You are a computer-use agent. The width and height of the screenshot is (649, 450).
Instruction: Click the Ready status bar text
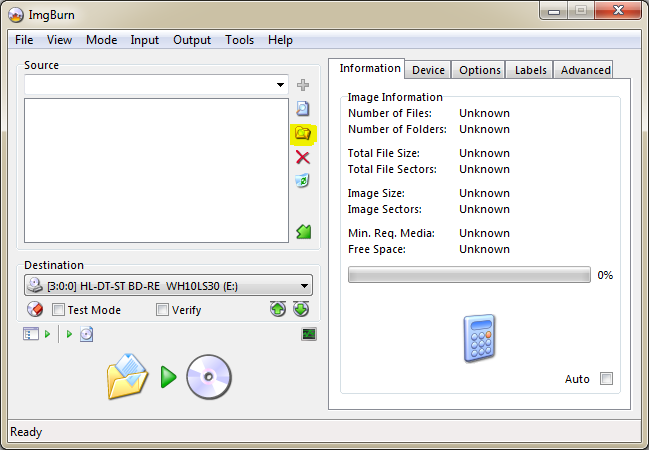tap(26, 432)
